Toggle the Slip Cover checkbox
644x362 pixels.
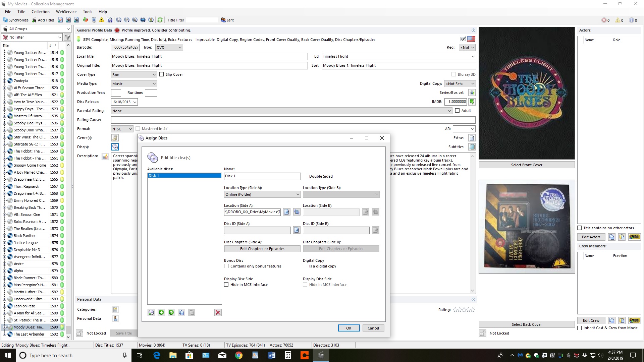[x=162, y=74]
